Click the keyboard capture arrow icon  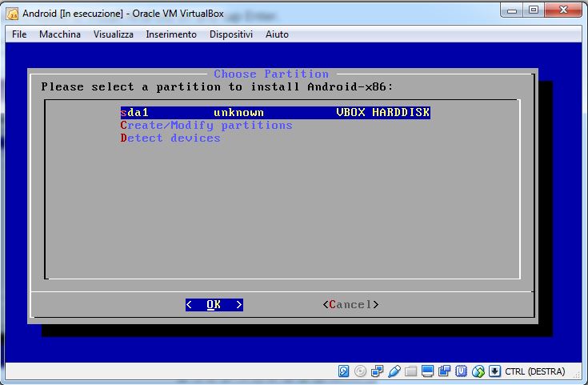pyautogui.click(x=495, y=371)
